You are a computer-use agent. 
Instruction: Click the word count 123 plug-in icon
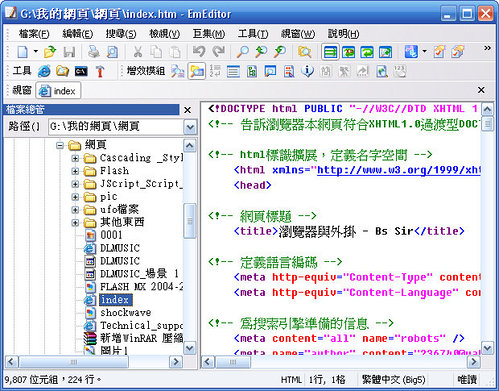399,71
